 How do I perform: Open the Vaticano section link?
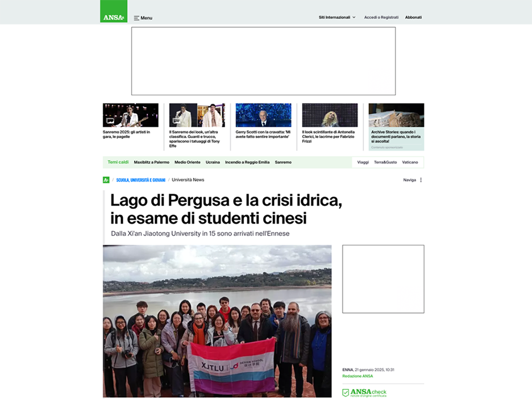pyautogui.click(x=410, y=162)
